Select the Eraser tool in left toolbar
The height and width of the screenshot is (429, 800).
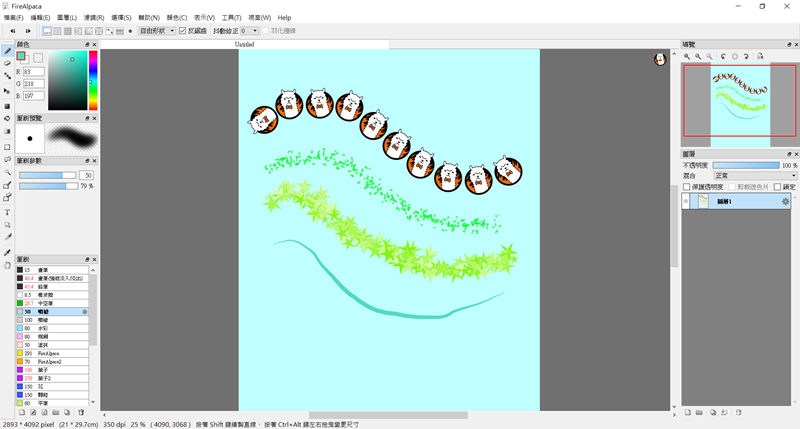pyautogui.click(x=8, y=63)
